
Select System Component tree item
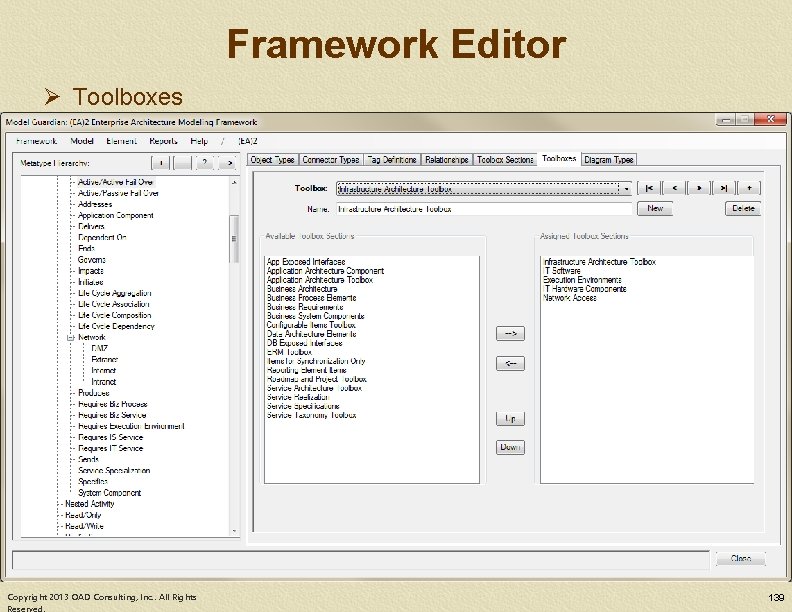[x=110, y=493]
